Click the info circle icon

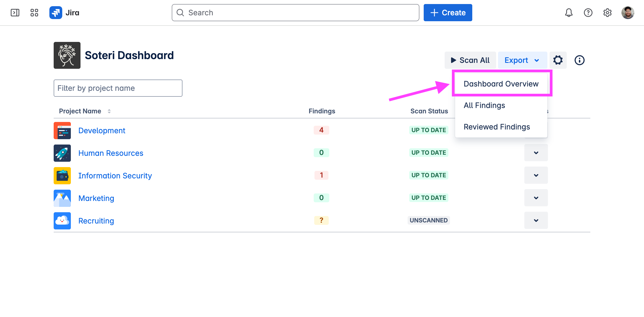click(x=579, y=60)
